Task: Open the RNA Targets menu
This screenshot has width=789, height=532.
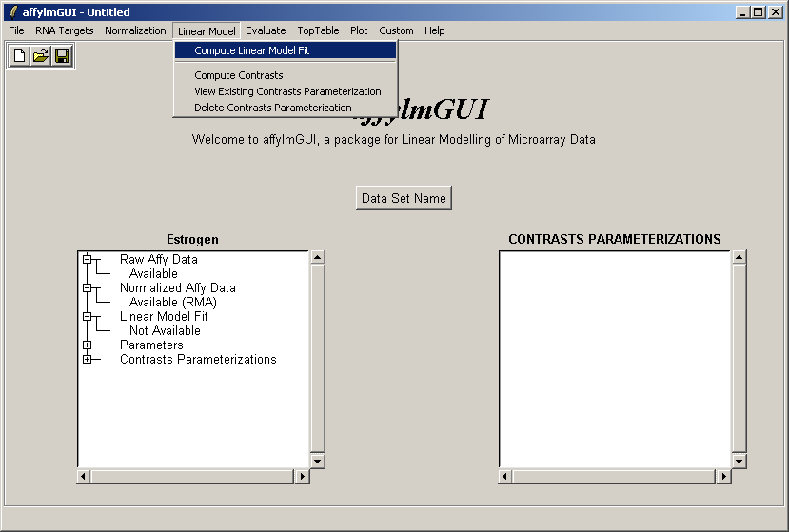Action: pos(65,30)
